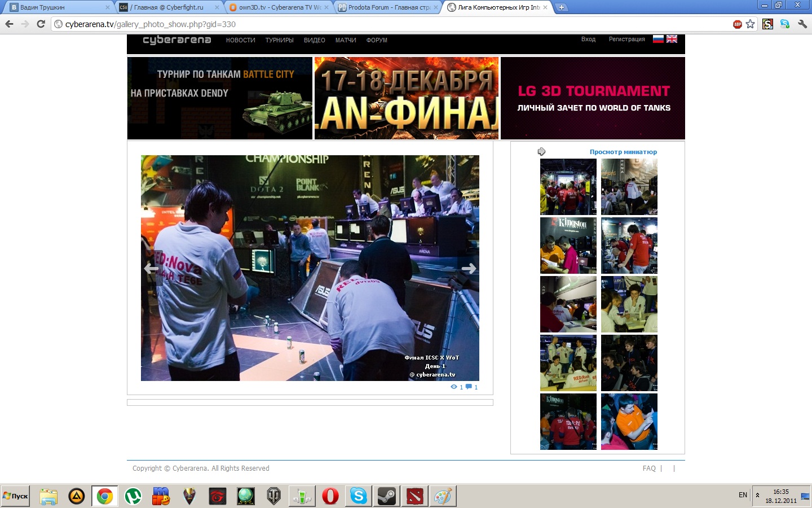
Task: Close the Prodota Forum tab
Action: 436,7
